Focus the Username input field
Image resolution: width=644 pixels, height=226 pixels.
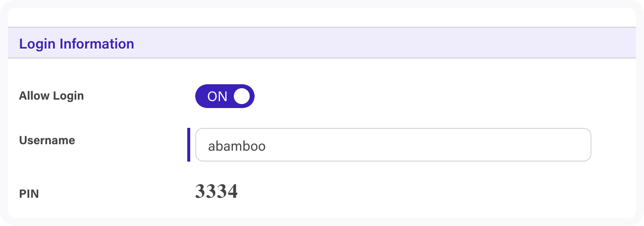point(393,145)
